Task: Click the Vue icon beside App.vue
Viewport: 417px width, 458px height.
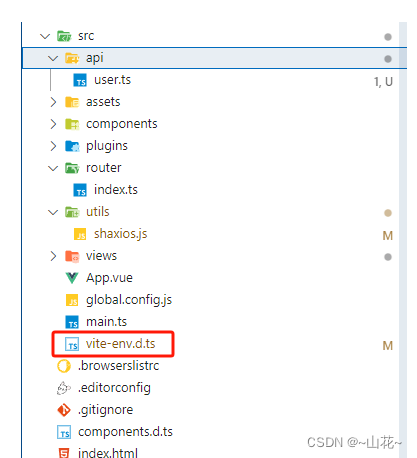Action: pos(72,278)
